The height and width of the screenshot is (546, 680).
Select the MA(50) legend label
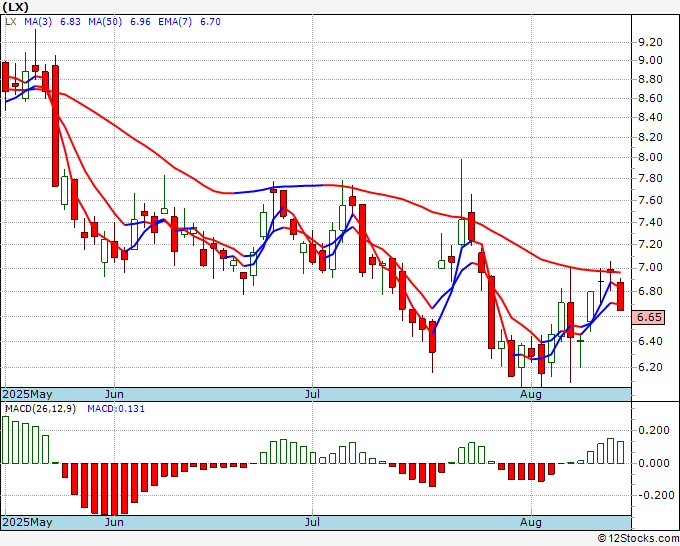pos(105,22)
